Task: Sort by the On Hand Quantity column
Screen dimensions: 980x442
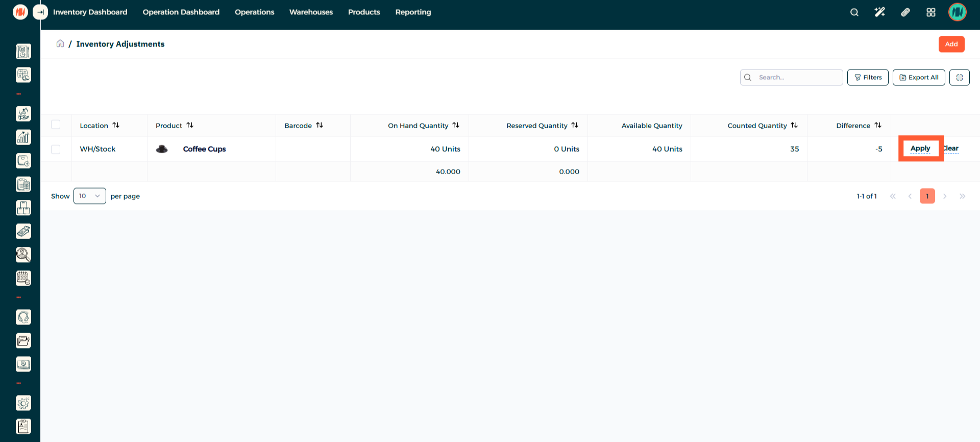Action: click(456, 125)
